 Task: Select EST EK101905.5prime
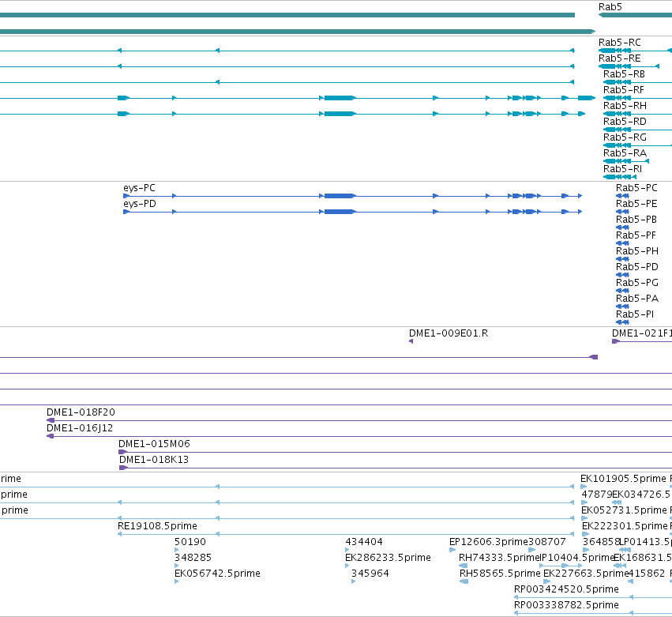tap(623, 479)
